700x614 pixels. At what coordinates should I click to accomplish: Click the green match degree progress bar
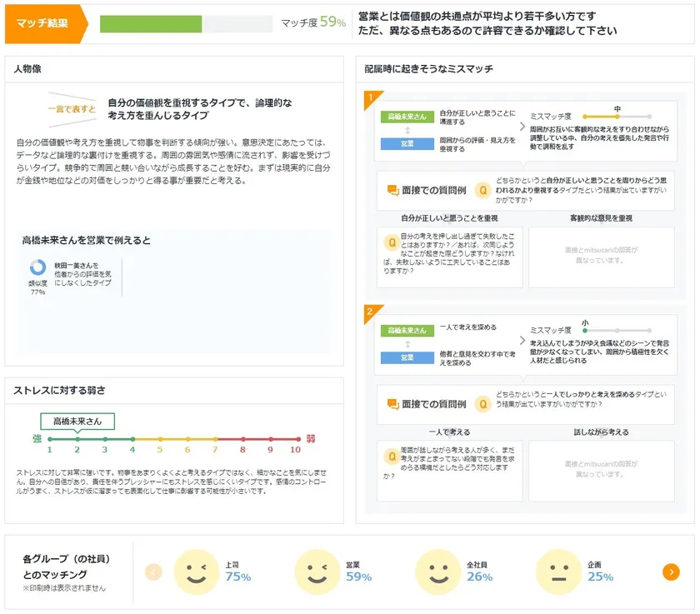click(186, 24)
